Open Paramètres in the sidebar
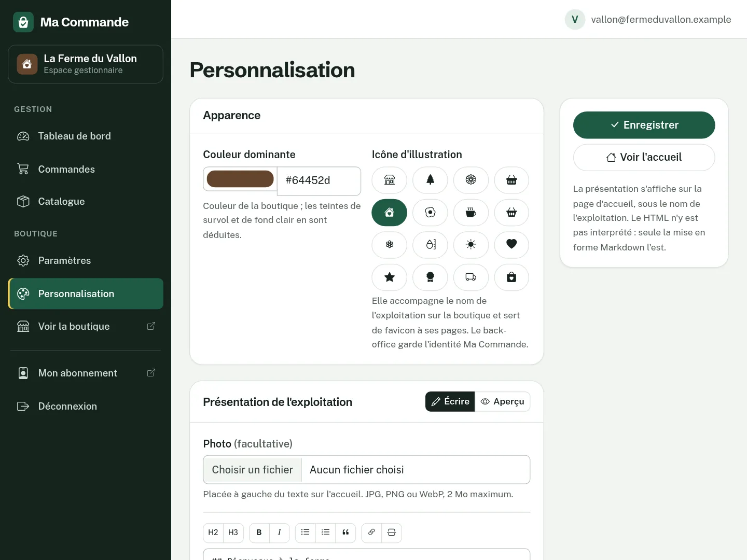Screen dimensions: 747x560 [86, 261]
